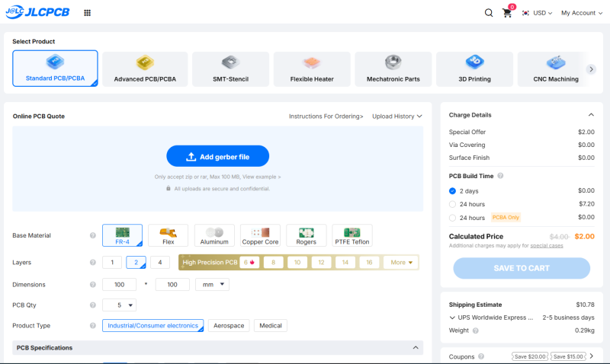The height and width of the screenshot is (364, 610).
Task: Collapse the PCB Specifications section
Action: point(416,348)
